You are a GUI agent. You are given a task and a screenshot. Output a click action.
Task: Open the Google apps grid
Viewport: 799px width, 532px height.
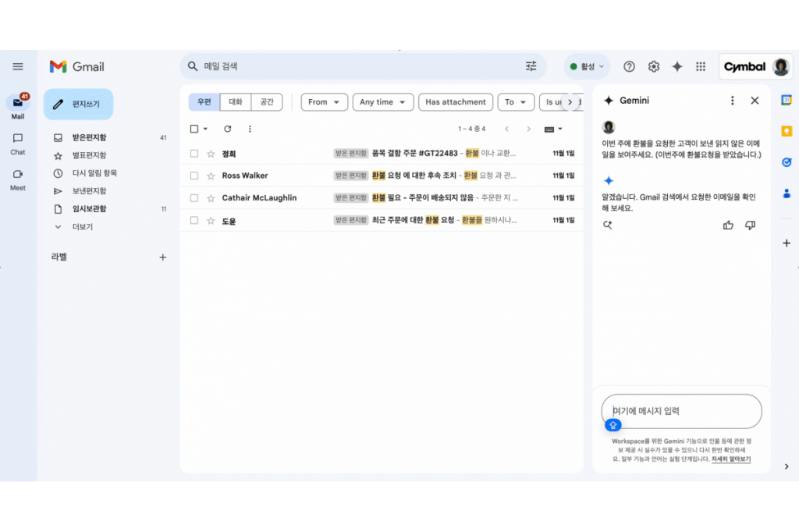pyautogui.click(x=701, y=67)
